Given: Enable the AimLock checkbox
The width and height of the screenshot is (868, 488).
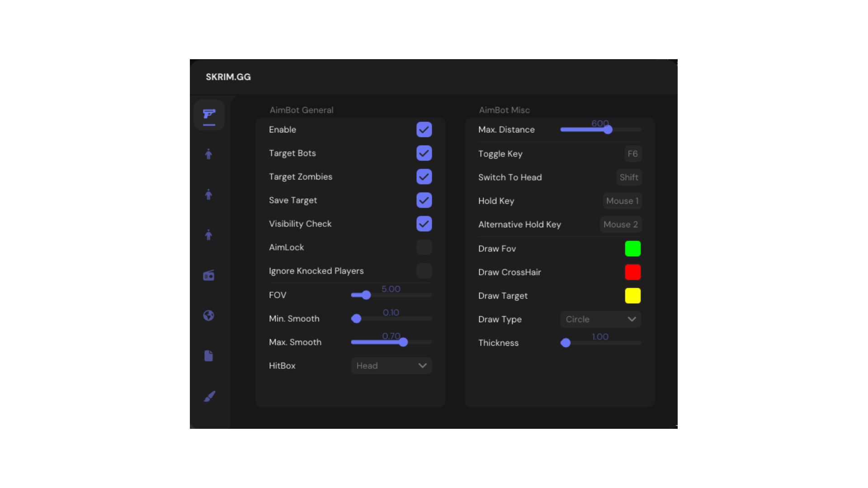Looking at the screenshot, I should pos(424,247).
